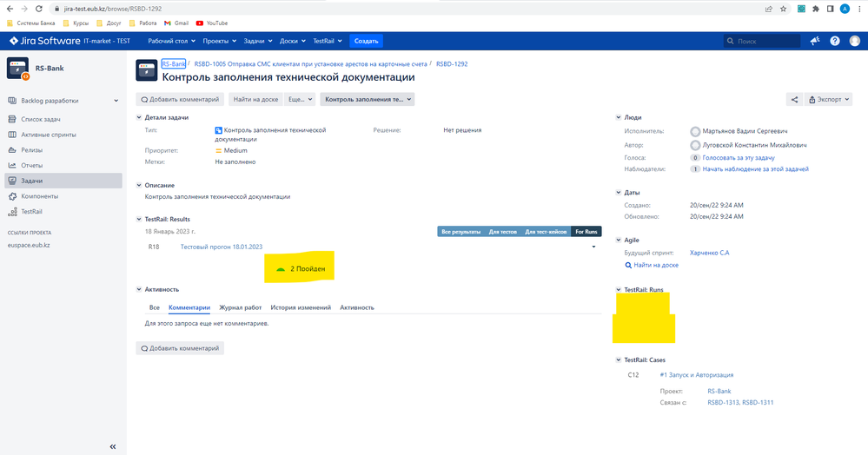Open the Задачи dropdown in top bar
This screenshot has height=455, width=868.
pyautogui.click(x=258, y=41)
